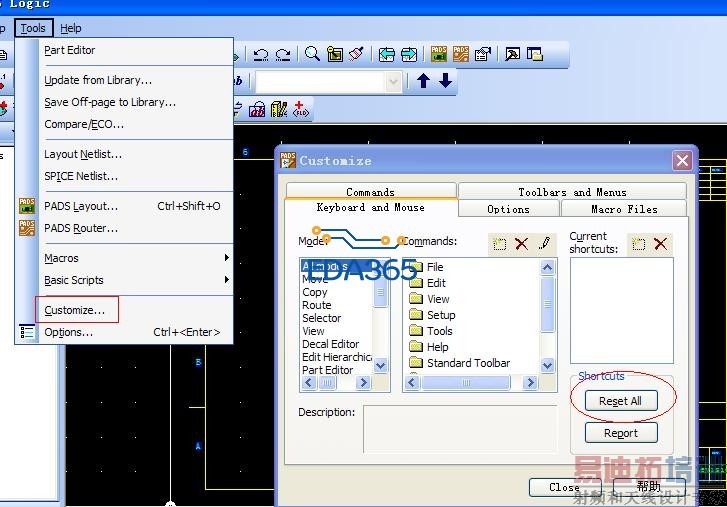Click the down arrow toolbar icon
Viewport: 727px width, 507px height.
coord(446,81)
